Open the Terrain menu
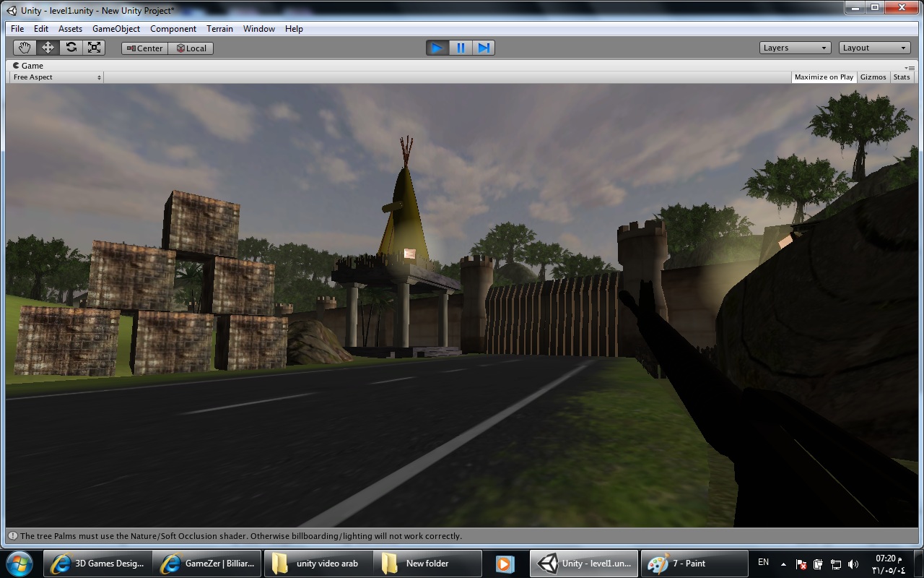This screenshot has height=578, width=924. point(219,29)
